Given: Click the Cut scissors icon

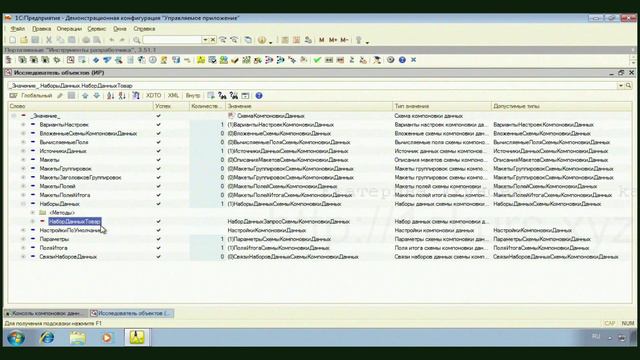Looking at the screenshot, I should pyautogui.click(x=49, y=40).
